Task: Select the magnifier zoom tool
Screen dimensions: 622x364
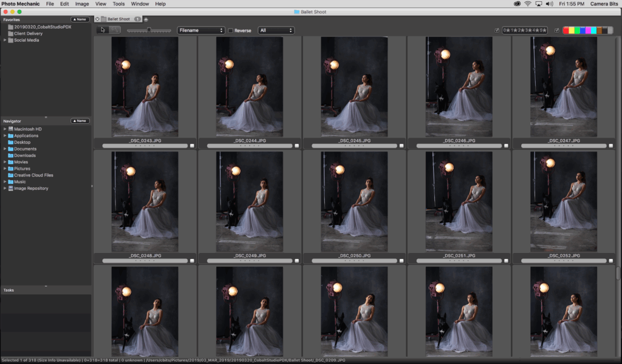Action: tap(115, 30)
